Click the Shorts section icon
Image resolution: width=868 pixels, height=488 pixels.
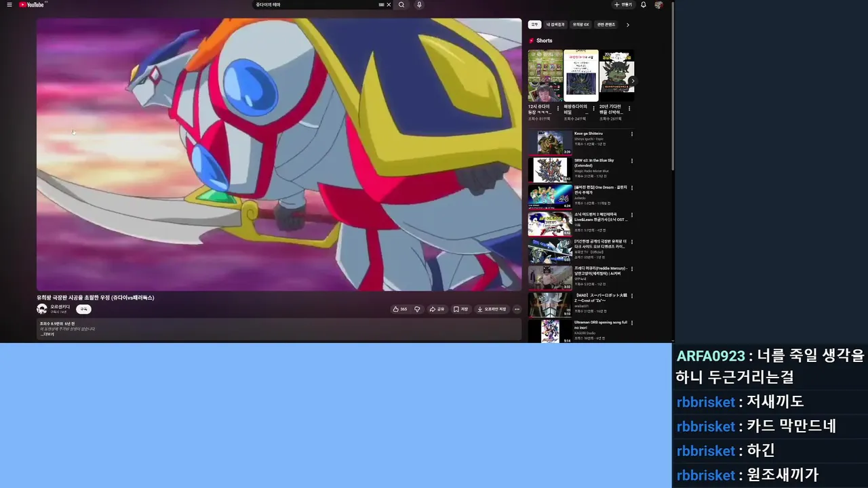pos(532,41)
